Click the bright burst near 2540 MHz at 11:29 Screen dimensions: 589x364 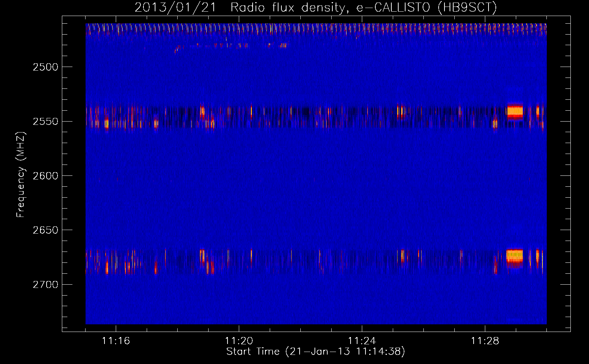515,111
